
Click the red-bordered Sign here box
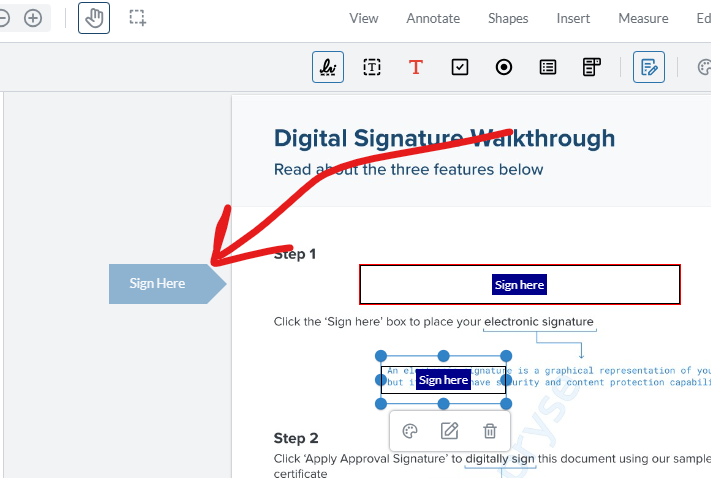tap(520, 285)
